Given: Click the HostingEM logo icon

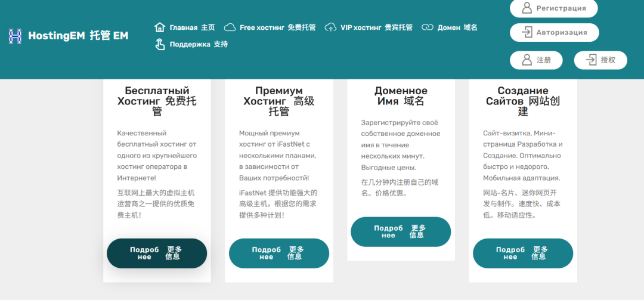Looking at the screenshot, I should click(15, 36).
